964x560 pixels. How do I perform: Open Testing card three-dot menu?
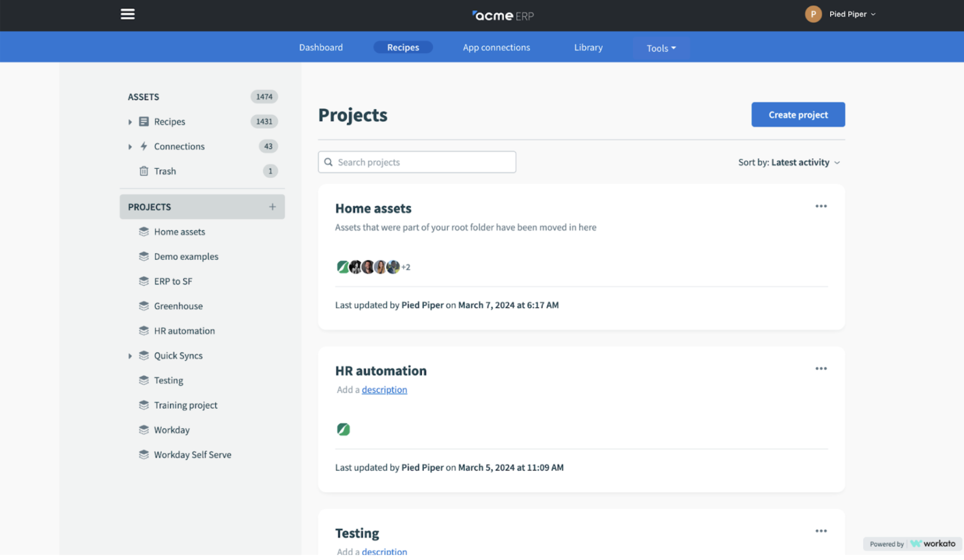point(820,531)
